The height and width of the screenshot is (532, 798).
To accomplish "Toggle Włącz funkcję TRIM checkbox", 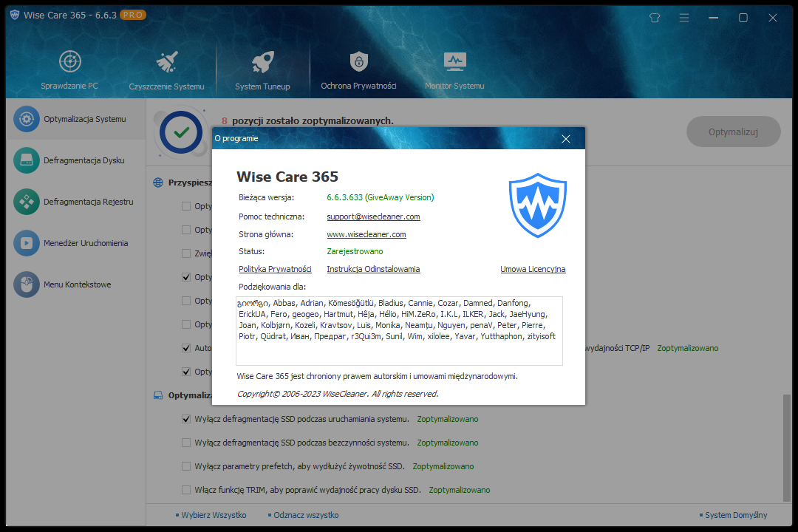I will (x=186, y=490).
